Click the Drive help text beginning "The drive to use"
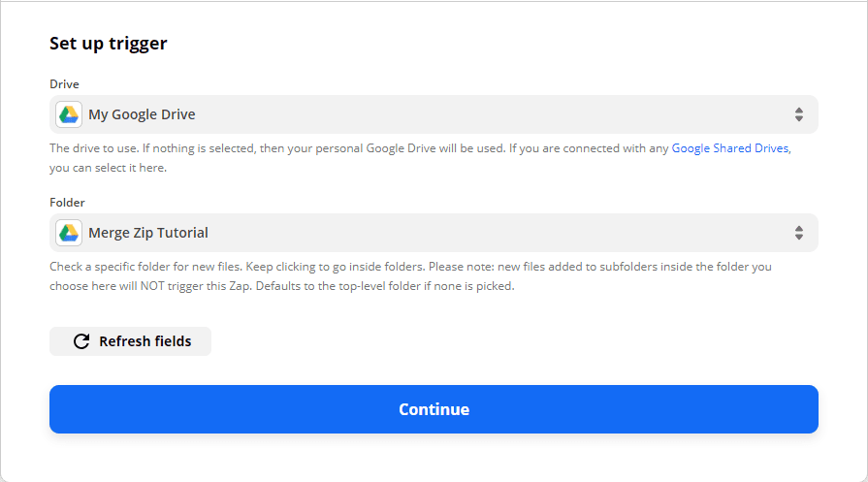The width and height of the screenshot is (868, 482). [359, 148]
